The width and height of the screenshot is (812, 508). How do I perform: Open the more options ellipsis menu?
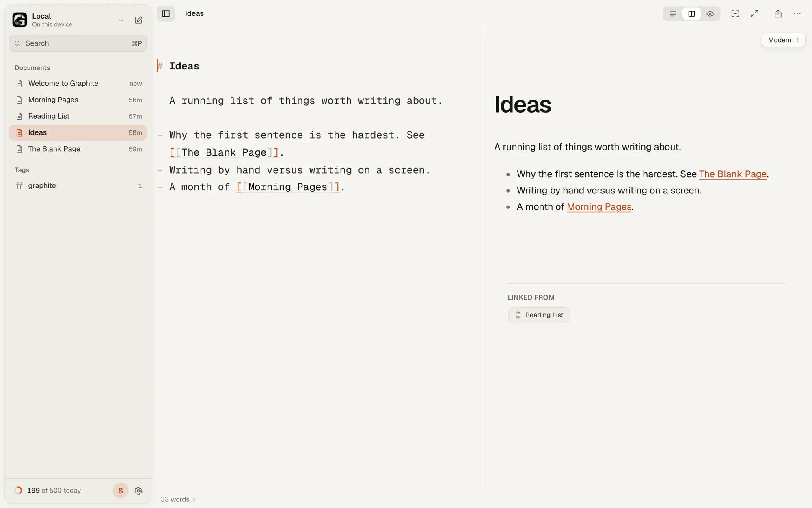(x=797, y=14)
